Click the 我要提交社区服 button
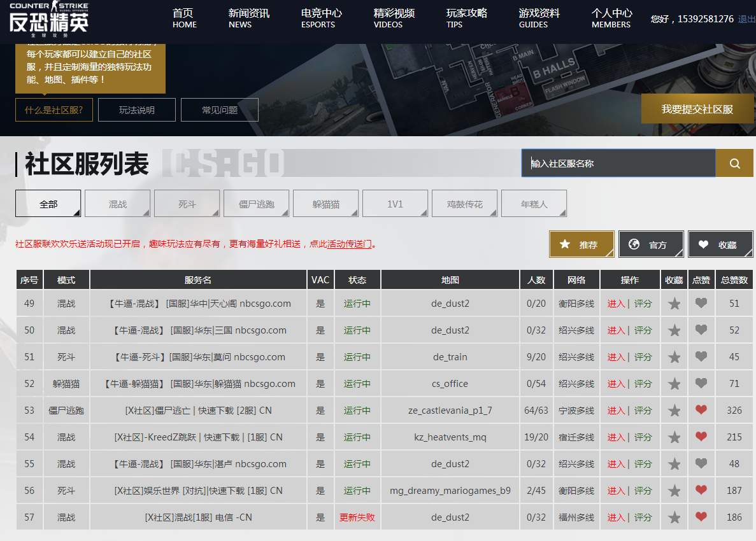 697,109
